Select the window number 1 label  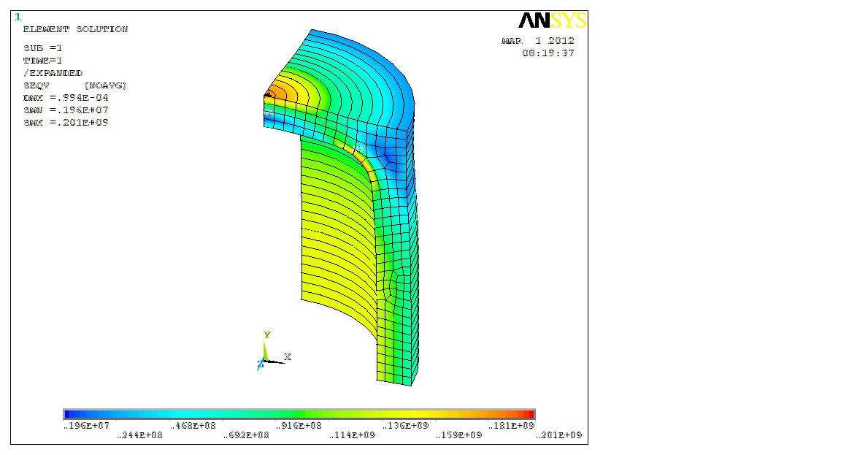(18, 17)
